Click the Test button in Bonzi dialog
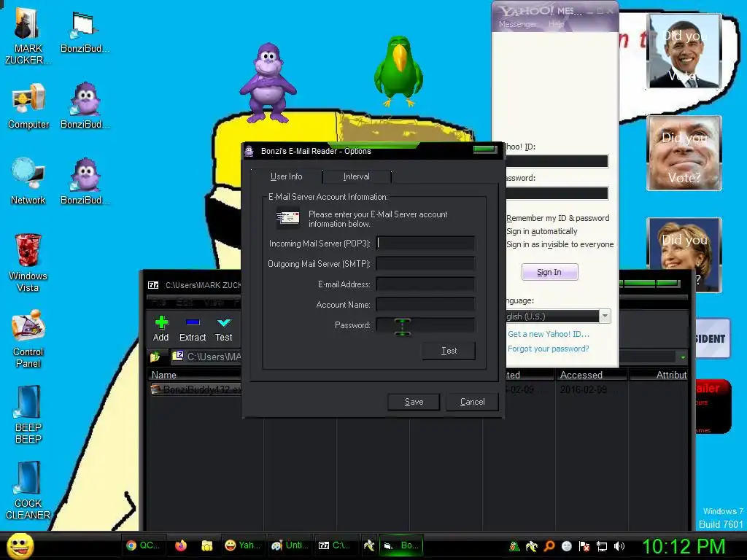 point(449,351)
